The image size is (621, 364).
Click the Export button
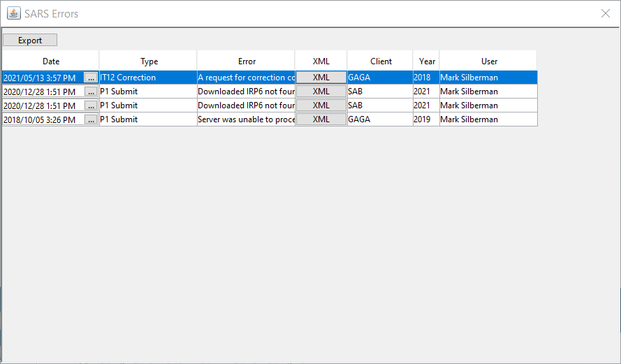30,41
